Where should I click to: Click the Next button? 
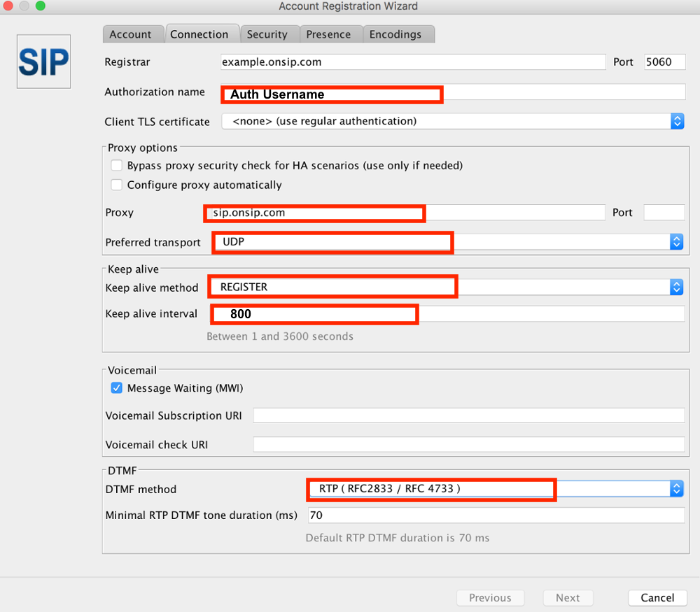(x=568, y=598)
